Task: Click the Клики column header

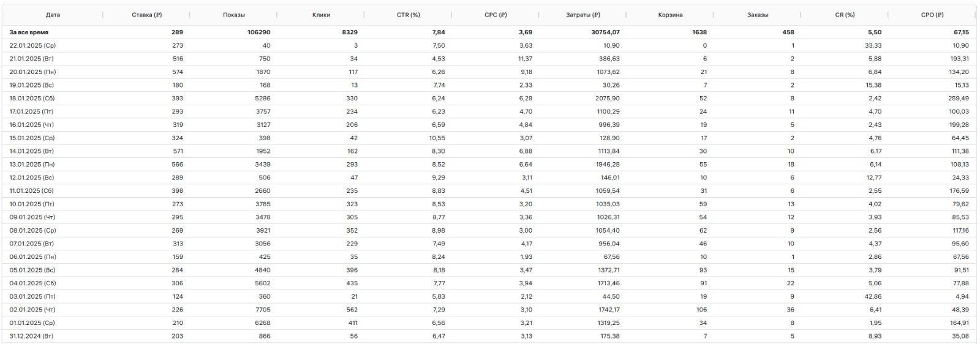Action: pyautogui.click(x=322, y=15)
